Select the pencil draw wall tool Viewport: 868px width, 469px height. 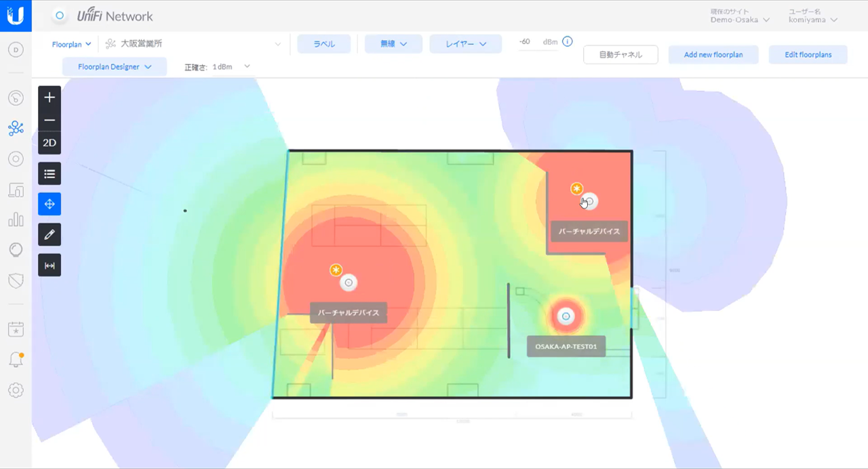pyautogui.click(x=50, y=234)
